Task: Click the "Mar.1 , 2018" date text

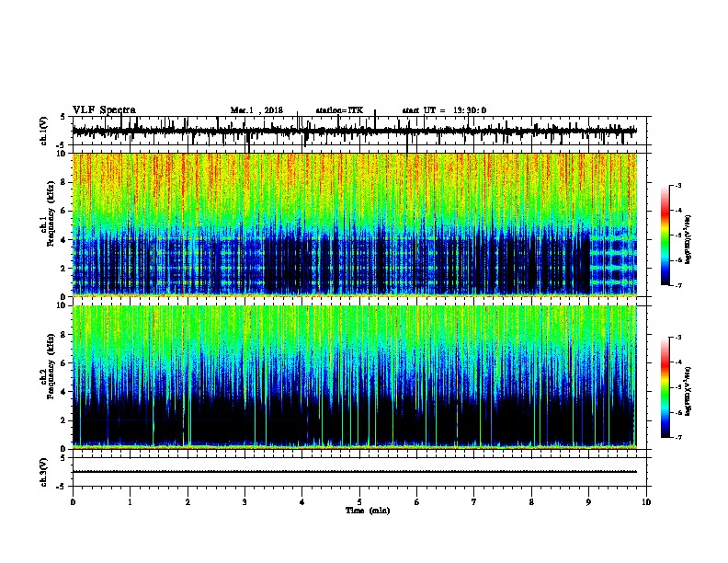Action: tap(256, 110)
